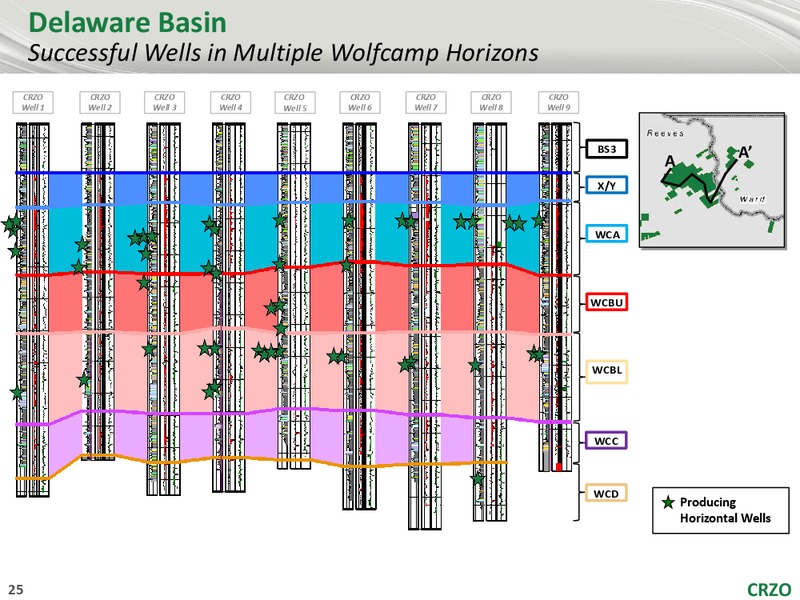Image resolution: width=800 pixels, height=600 pixels.
Task: Click the green star in the legend
Action: (668, 503)
